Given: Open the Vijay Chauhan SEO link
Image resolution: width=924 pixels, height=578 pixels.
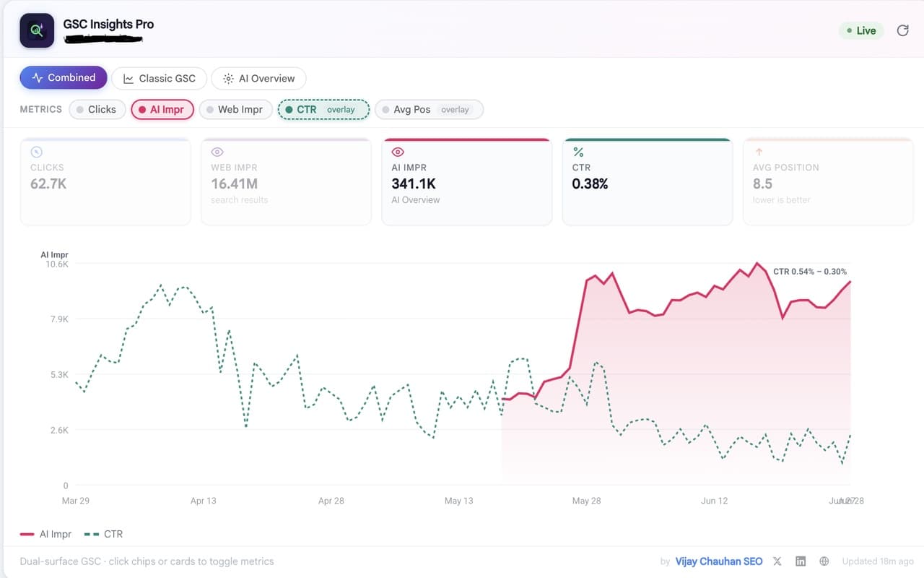Looking at the screenshot, I should [719, 561].
